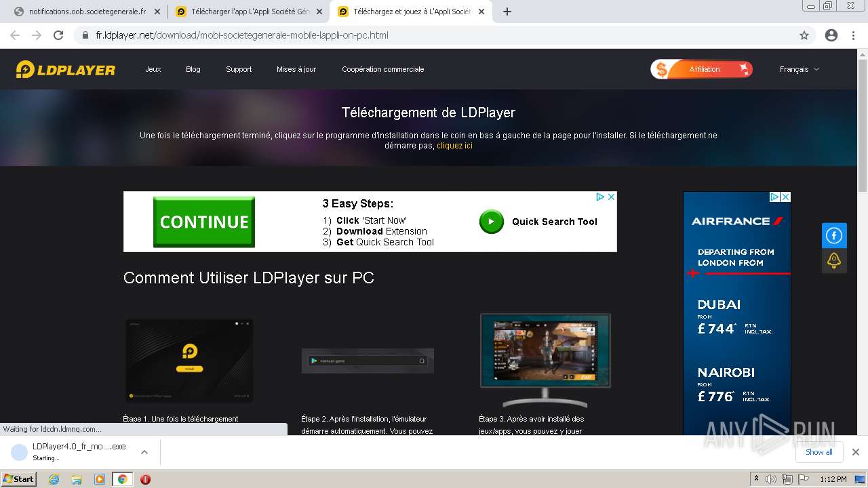This screenshot has width=868, height=488.
Task: Expand options for the LDPlayer4.0 download
Action: (144, 452)
